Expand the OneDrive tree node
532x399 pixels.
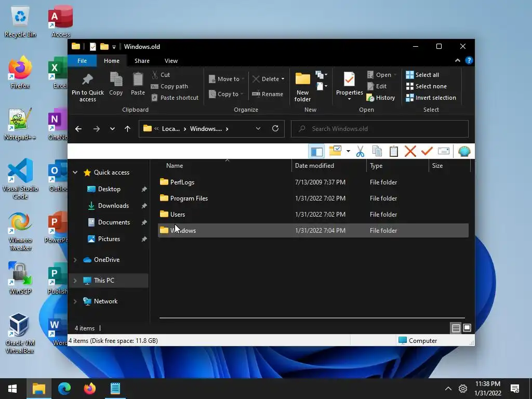(75, 260)
